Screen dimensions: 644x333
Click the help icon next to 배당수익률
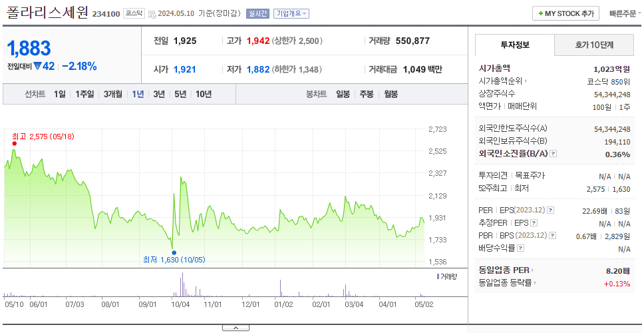point(521,248)
